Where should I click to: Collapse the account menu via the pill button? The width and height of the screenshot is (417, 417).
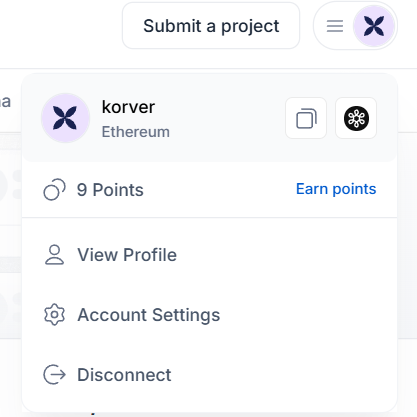click(355, 26)
